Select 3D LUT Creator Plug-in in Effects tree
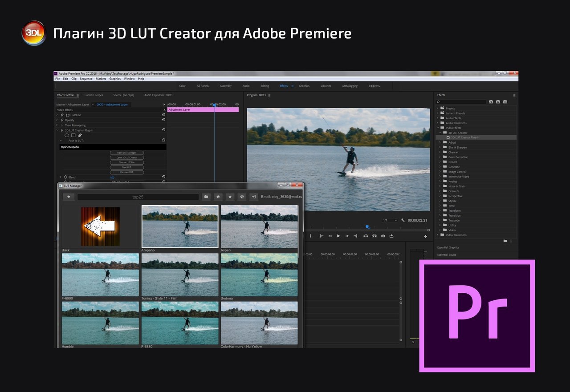570x392 pixels. coord(465,137)
